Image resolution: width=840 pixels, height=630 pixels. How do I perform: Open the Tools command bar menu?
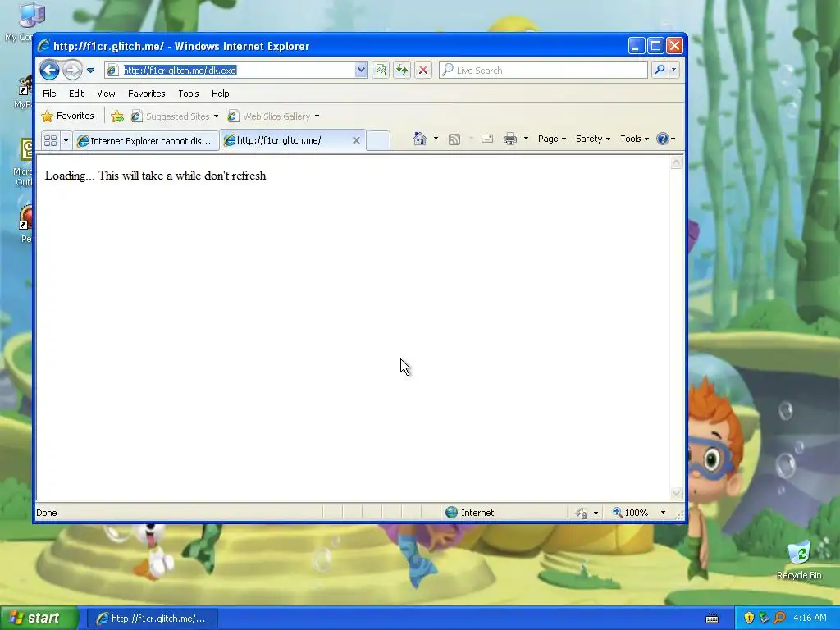click(634, 139)
